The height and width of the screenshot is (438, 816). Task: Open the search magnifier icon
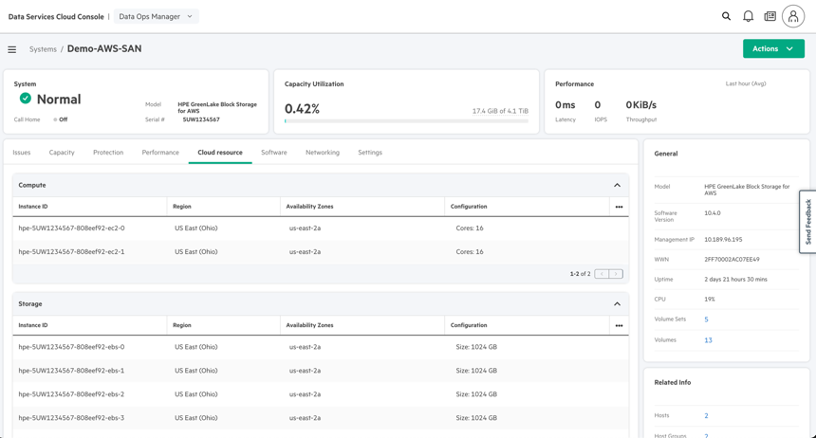[x=726, y=16]
